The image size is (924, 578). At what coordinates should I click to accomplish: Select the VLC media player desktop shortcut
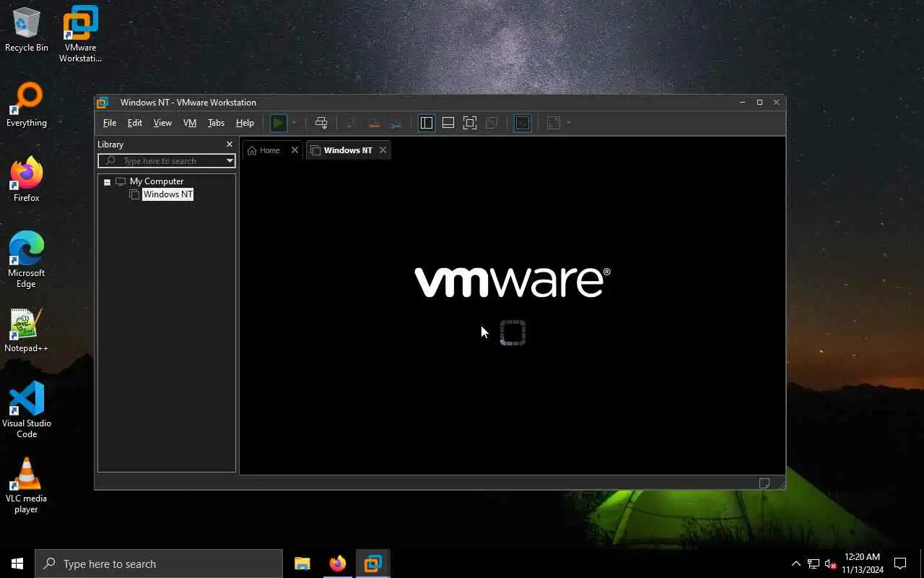point(27,486)
